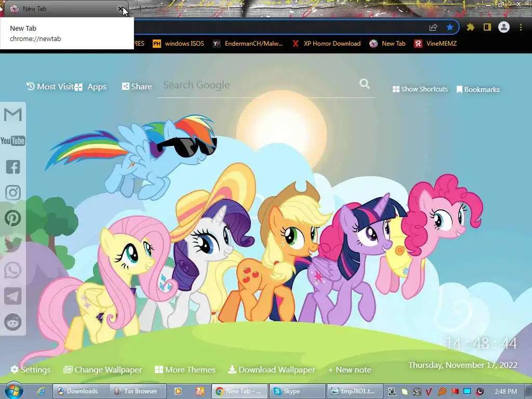This screenshot has width=532, height=399.
Task: Open Instagram shortcut in the sidebar
Action: [x=13, y=193]
